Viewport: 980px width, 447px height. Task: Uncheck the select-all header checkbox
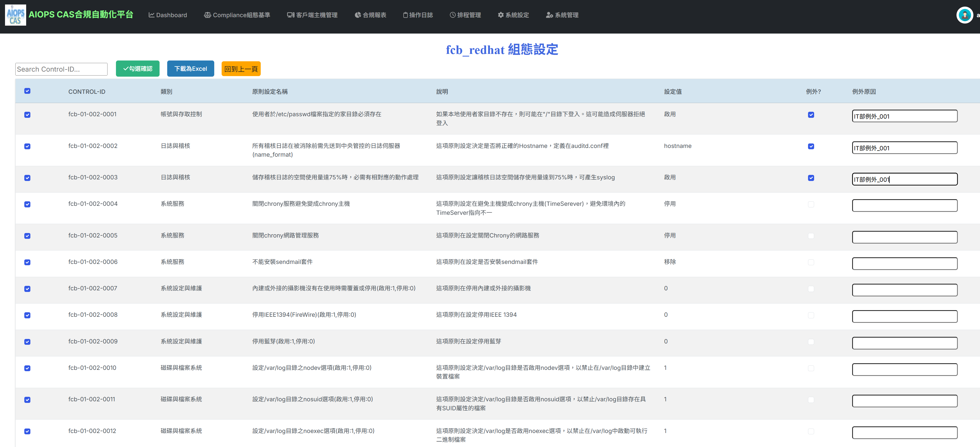[27, 91]
